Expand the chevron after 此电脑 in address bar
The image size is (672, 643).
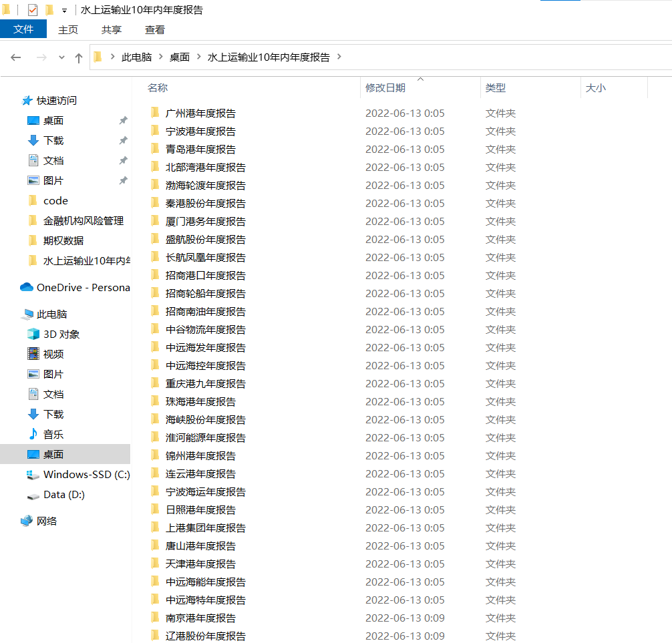click(161, 57)
